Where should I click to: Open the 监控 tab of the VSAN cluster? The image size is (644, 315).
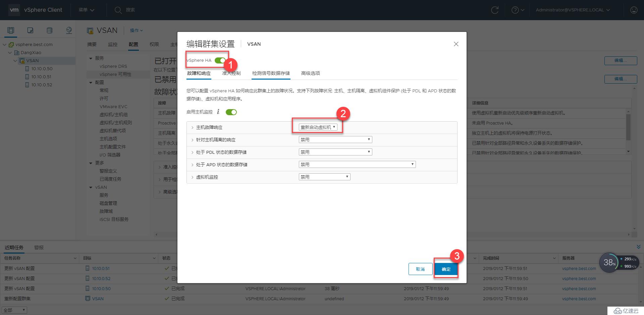[x=113, y=44]
